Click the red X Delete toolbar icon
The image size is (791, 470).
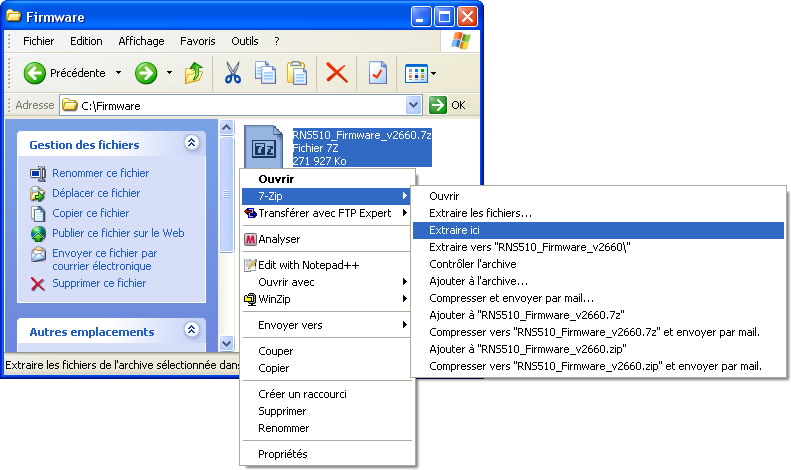pos(336,73)
